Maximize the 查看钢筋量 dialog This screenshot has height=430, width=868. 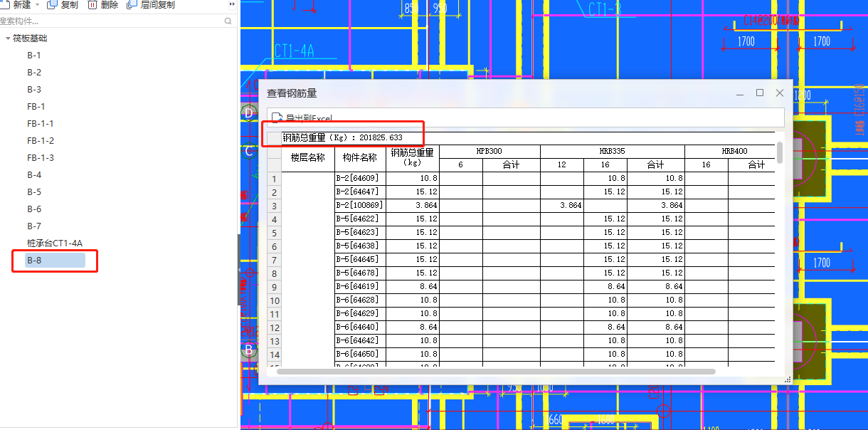(x=760, y=93)
